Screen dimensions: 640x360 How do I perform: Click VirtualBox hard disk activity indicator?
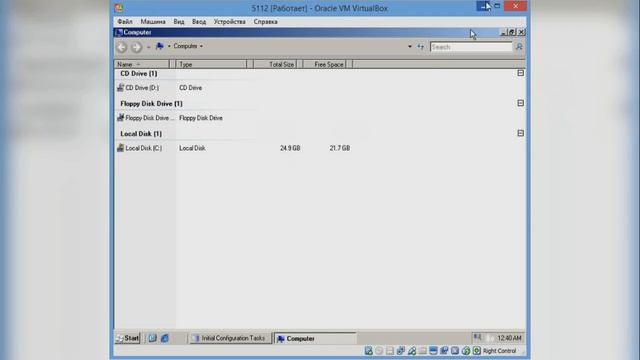(x=369, y=351)
